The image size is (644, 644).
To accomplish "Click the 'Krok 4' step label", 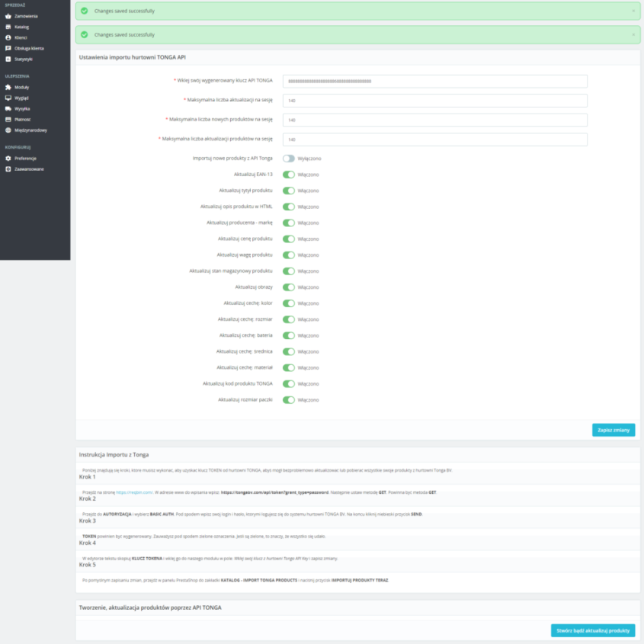I will coord(87,543).
